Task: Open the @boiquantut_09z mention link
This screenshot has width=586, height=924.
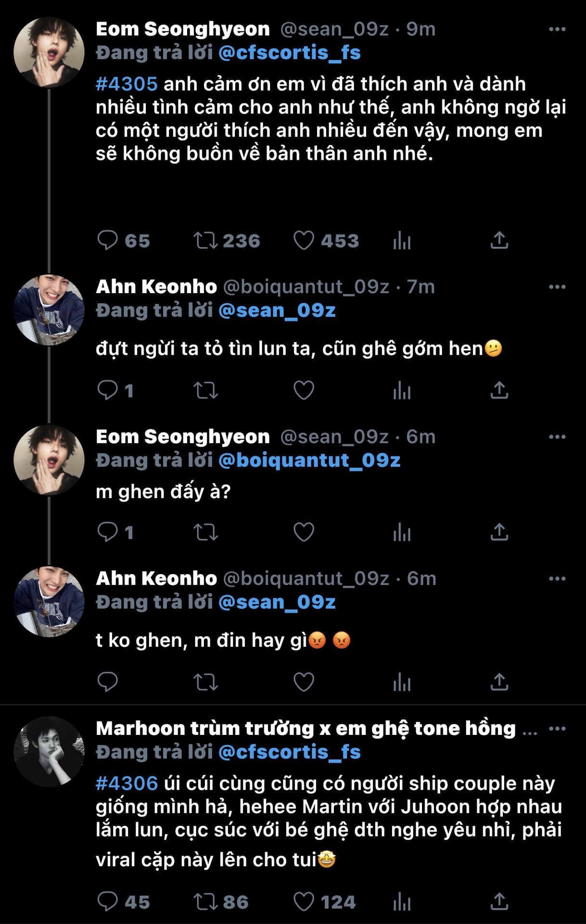Action: [x=309, y=461]
